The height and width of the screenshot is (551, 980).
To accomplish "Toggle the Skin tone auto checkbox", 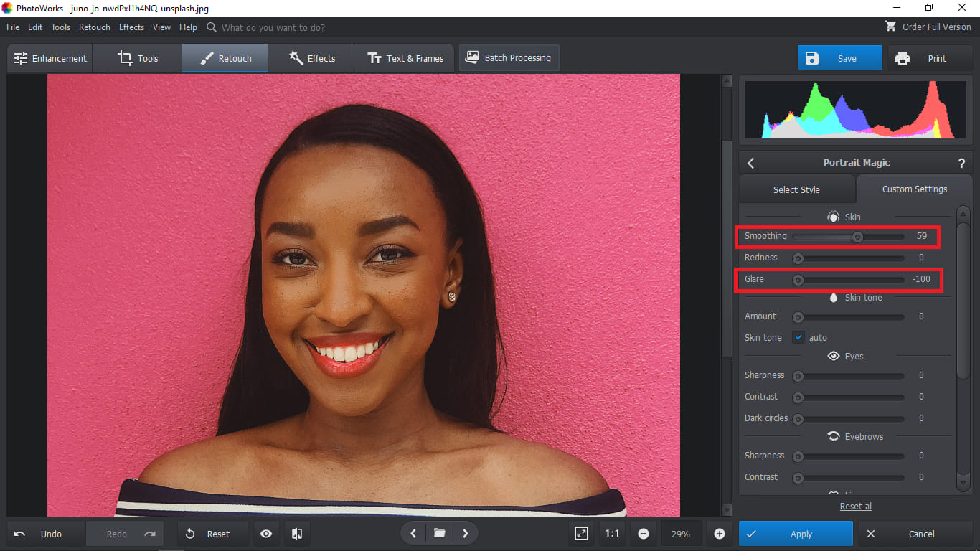I will pyautogui.click(x=798, y=337).
